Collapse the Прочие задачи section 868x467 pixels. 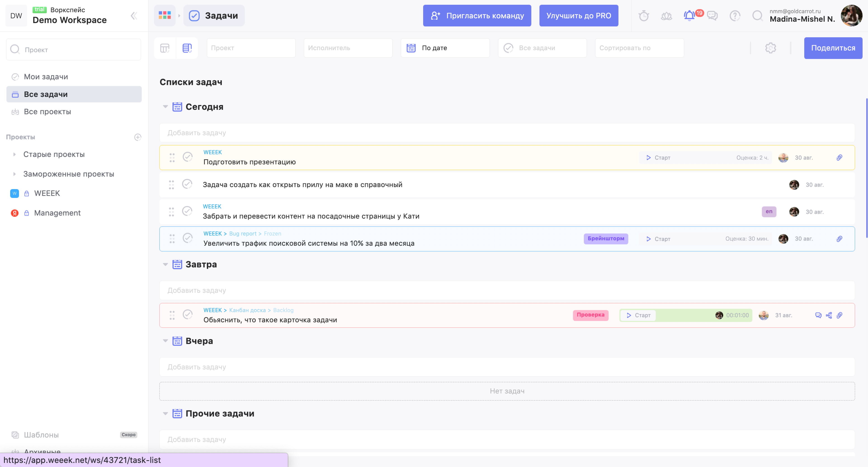(165, 413)
